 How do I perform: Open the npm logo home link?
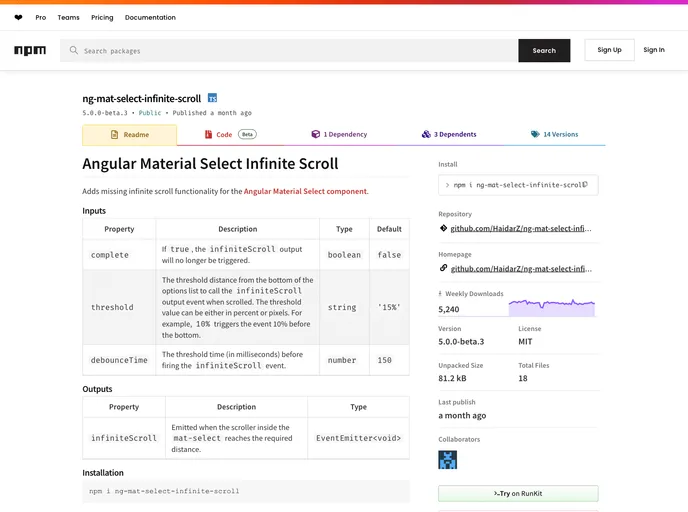[x=30, y=50]
